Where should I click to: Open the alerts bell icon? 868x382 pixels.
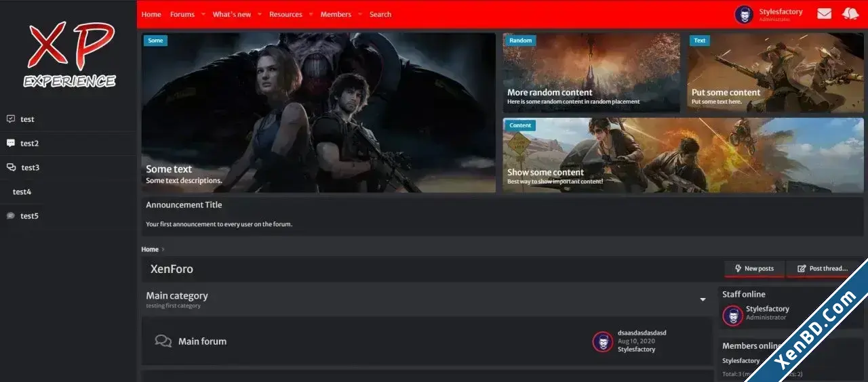[850, 14]
